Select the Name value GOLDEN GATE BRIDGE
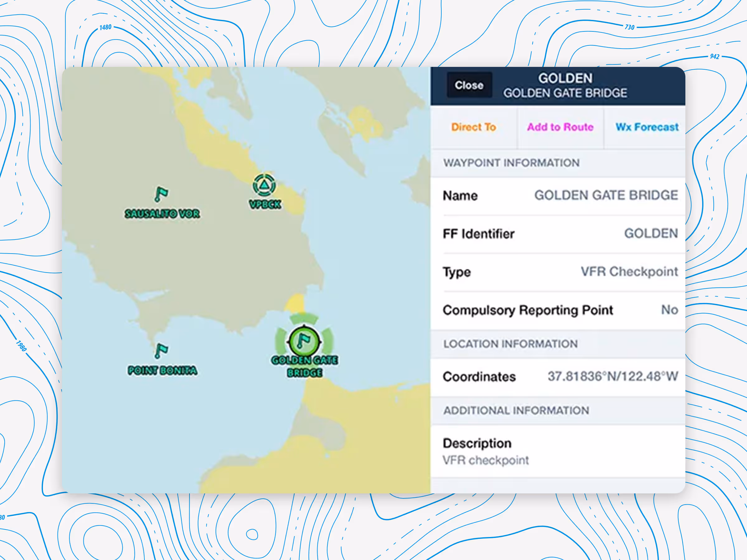747x560 pixels. point(606,195)
